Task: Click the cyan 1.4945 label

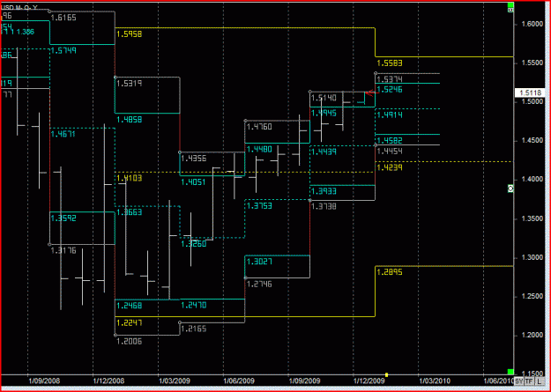Action: pos(324,113)
